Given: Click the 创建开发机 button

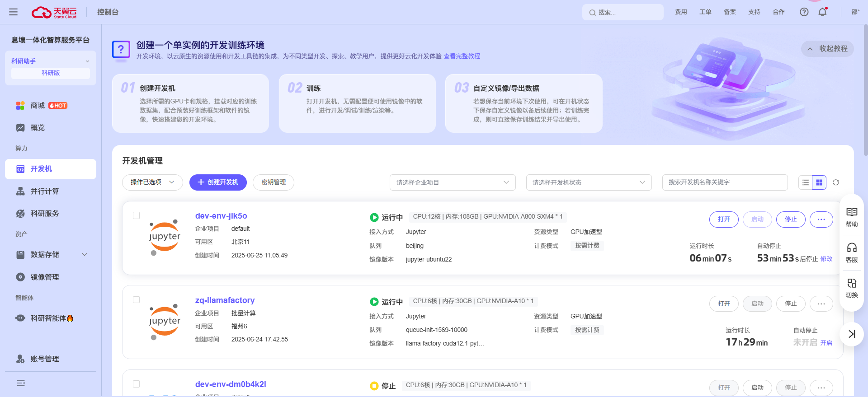Looking at the screenshot, I should click(x=218, y=182).
